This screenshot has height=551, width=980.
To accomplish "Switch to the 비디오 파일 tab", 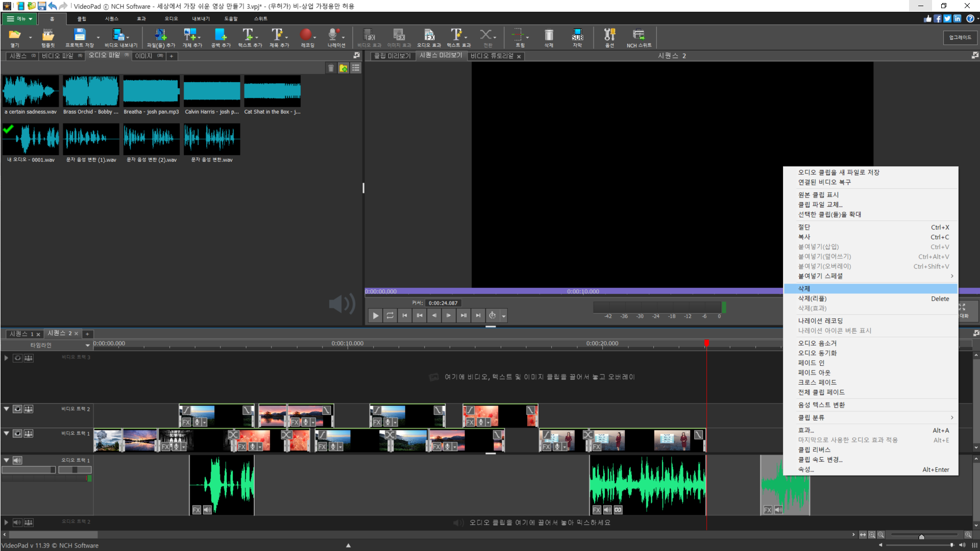I will coord(58,56).
